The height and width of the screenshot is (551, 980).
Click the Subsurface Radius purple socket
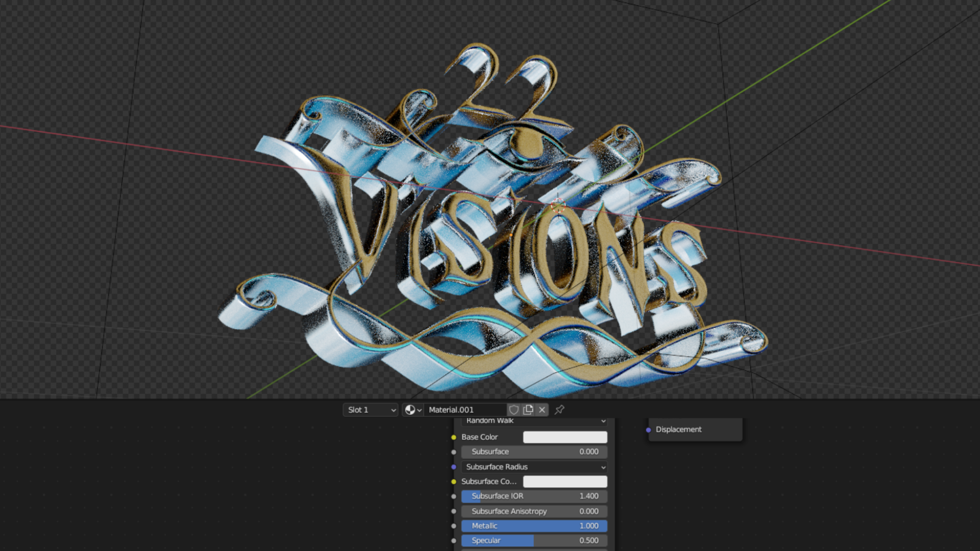coord(454,467)
